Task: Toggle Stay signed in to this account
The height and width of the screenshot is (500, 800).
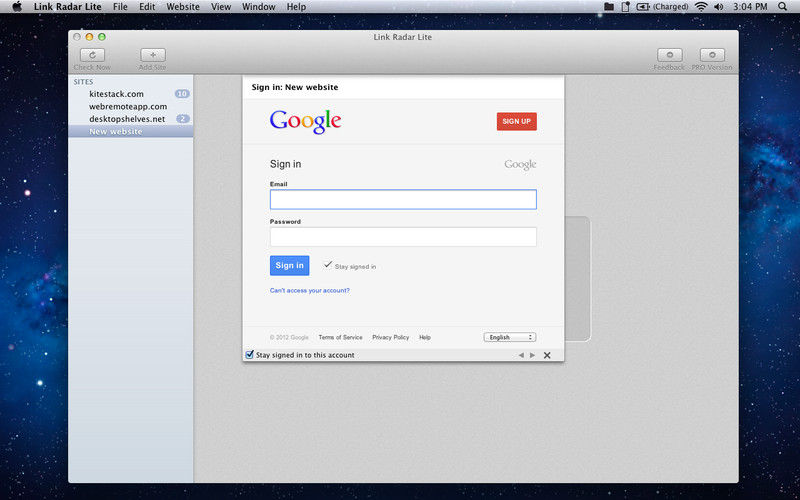Action: coord(249,355)
